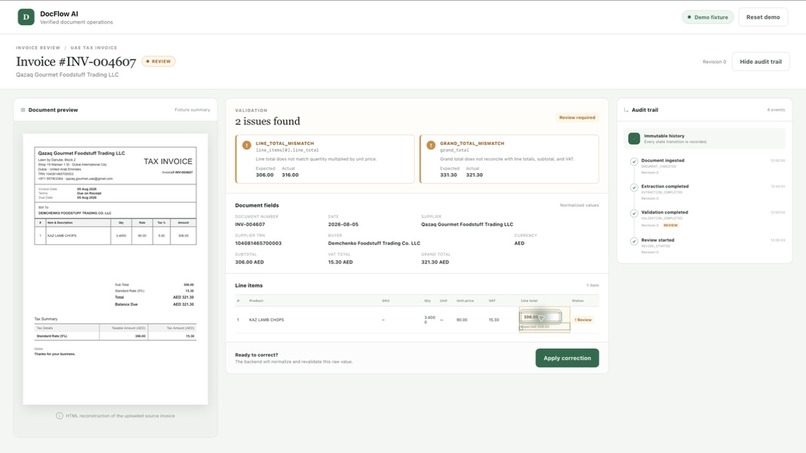Image resolution: width=806 pixels, height=453 pixels.
Task: Click the Document ingested check icon
Action: [x=634, y=161]
